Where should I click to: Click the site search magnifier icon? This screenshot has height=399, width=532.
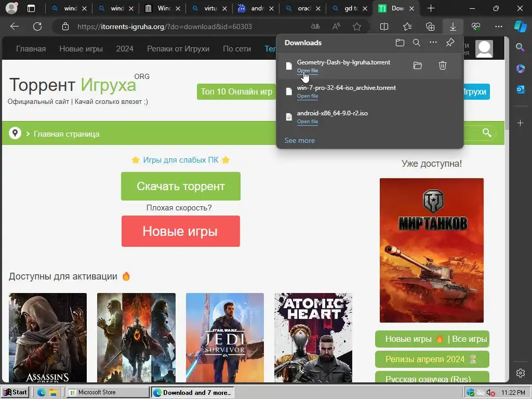coord(487,132)
